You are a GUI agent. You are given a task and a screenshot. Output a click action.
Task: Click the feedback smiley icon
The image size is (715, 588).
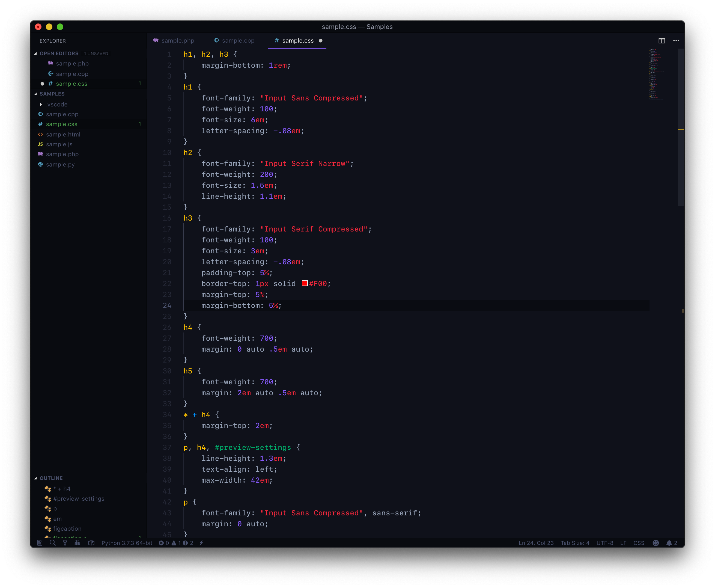pos(656,543)
